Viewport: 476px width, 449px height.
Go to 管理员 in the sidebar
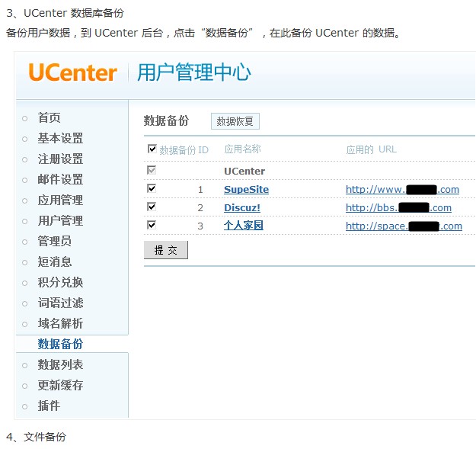(55, 241)
